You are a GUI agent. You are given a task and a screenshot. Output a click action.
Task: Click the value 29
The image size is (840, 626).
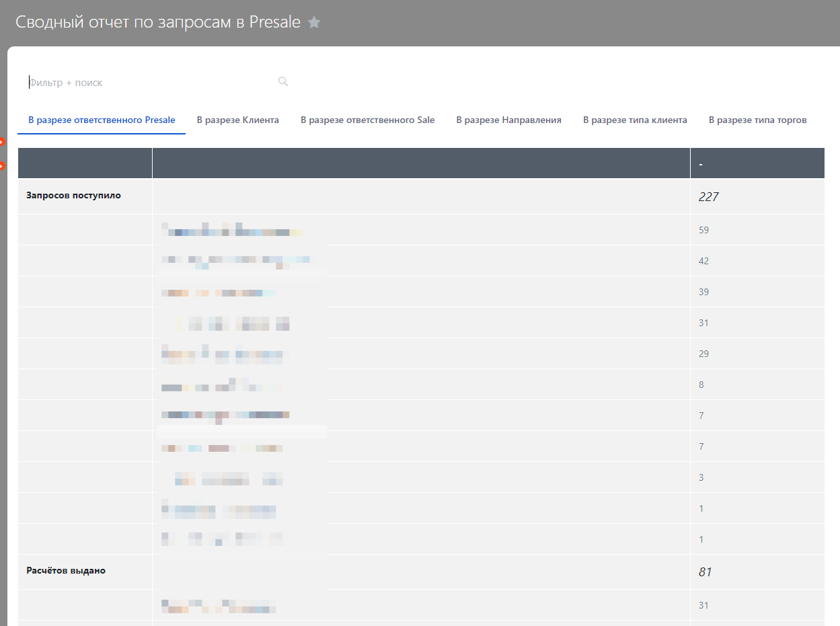[x=704, y=354]
